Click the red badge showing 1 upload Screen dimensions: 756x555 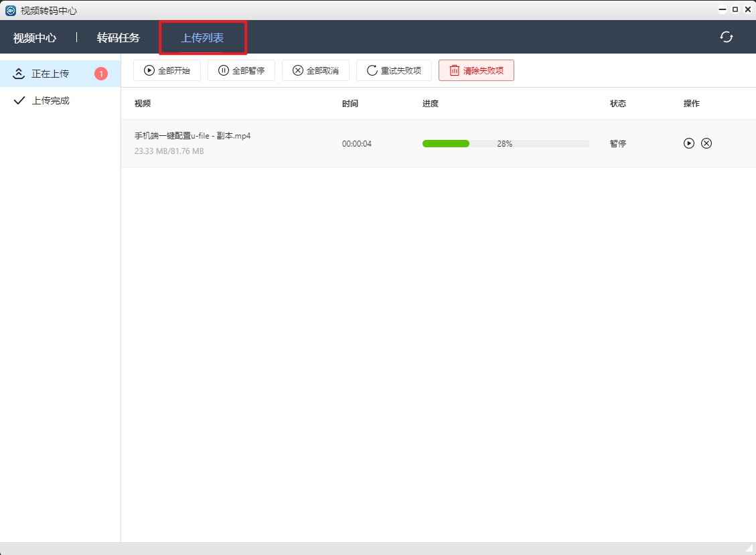coord(100,74)
